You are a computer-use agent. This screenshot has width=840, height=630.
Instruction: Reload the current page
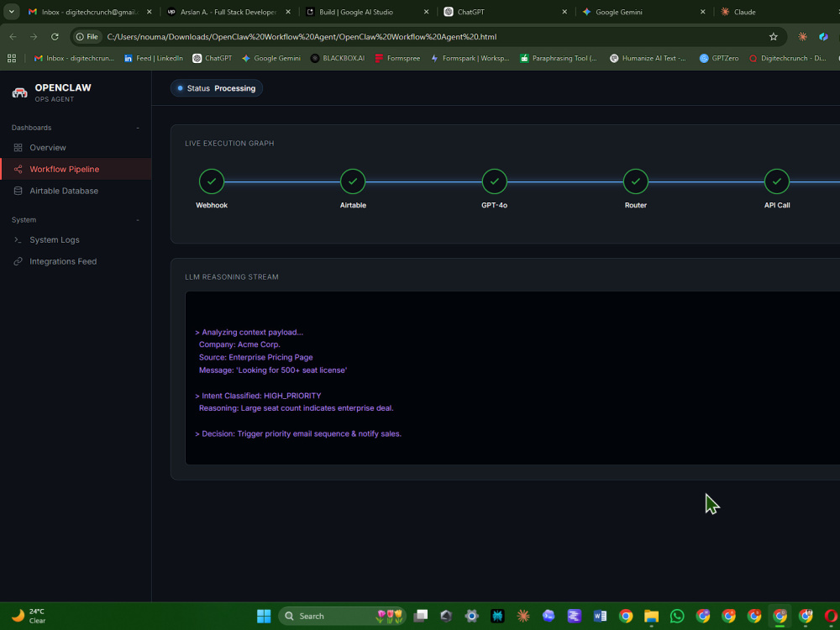pos(55,37)
